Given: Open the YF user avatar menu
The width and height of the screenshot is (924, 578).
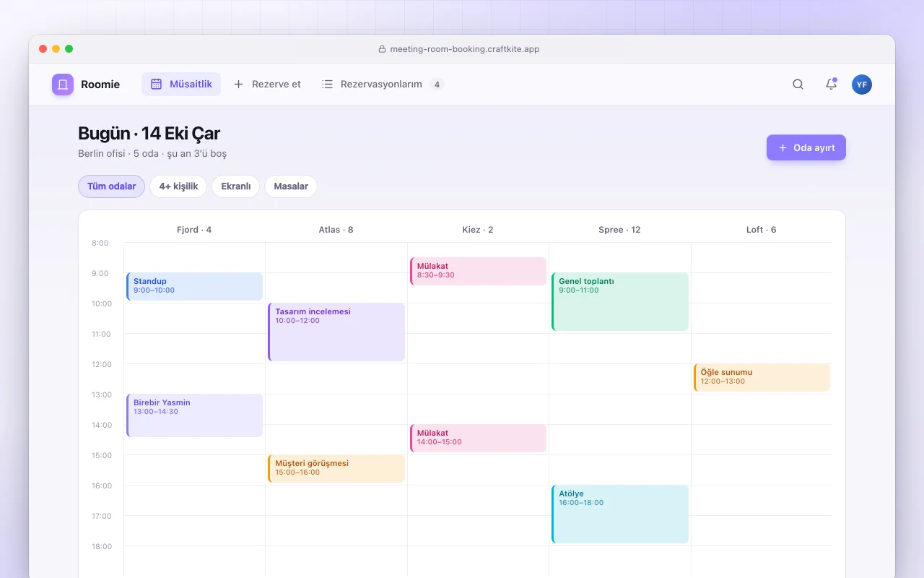Looking at the screenshot, I should (862, 85).
